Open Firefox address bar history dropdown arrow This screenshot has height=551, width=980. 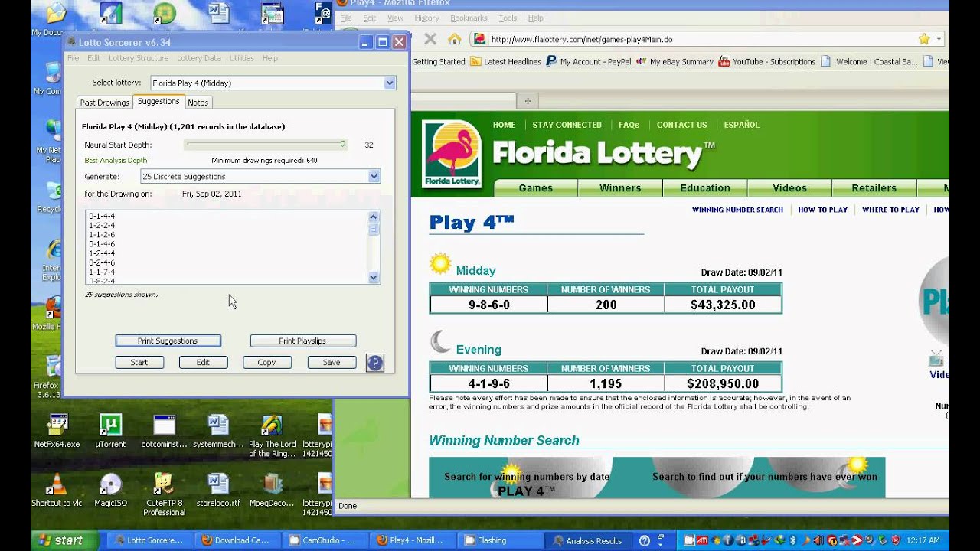pos(939,39)
